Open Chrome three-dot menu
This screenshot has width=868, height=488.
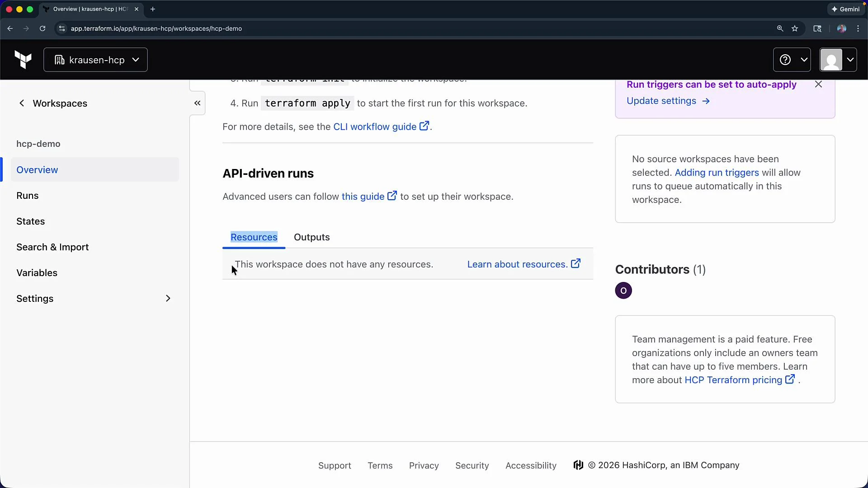[858, 28]
